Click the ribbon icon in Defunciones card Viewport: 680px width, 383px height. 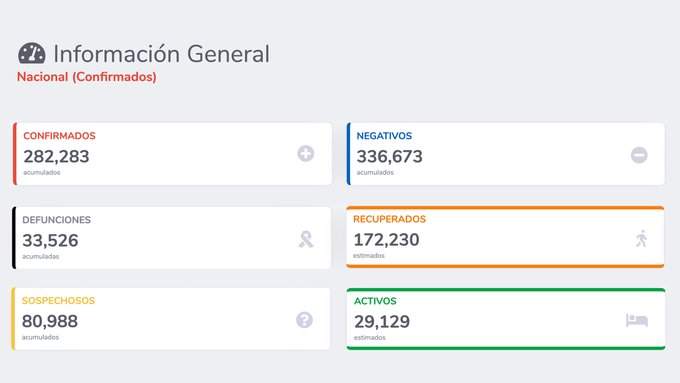coord(306,239)
